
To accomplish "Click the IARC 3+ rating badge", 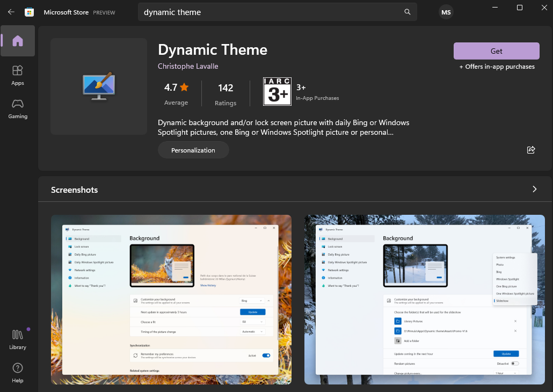I will point(276,92).
